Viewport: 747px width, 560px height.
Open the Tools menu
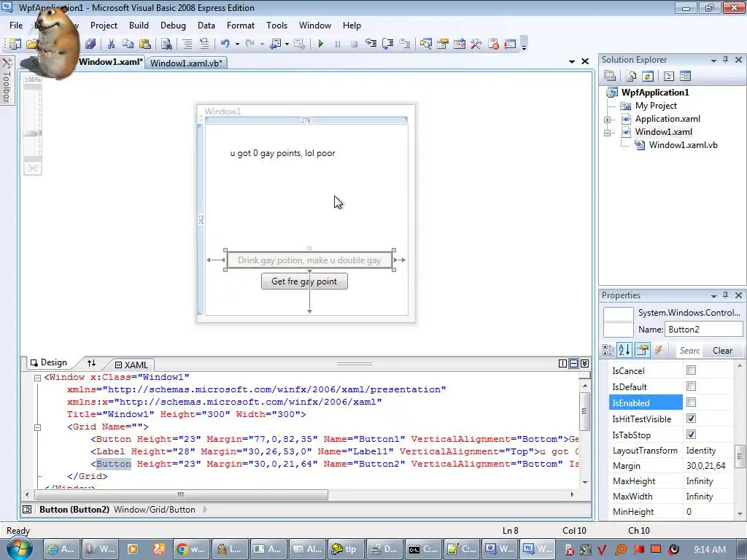pyautogui.click(x=276, y=26)
